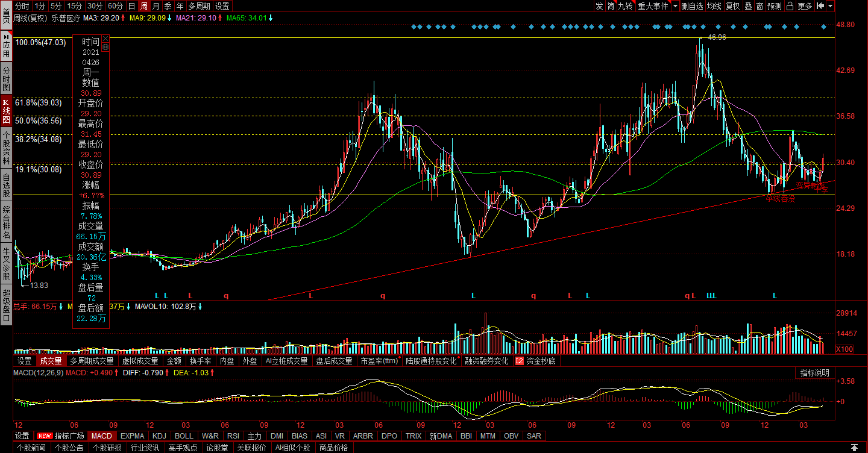Open the 更多 menu
The image size is (868, 453).
coord(805,6)
